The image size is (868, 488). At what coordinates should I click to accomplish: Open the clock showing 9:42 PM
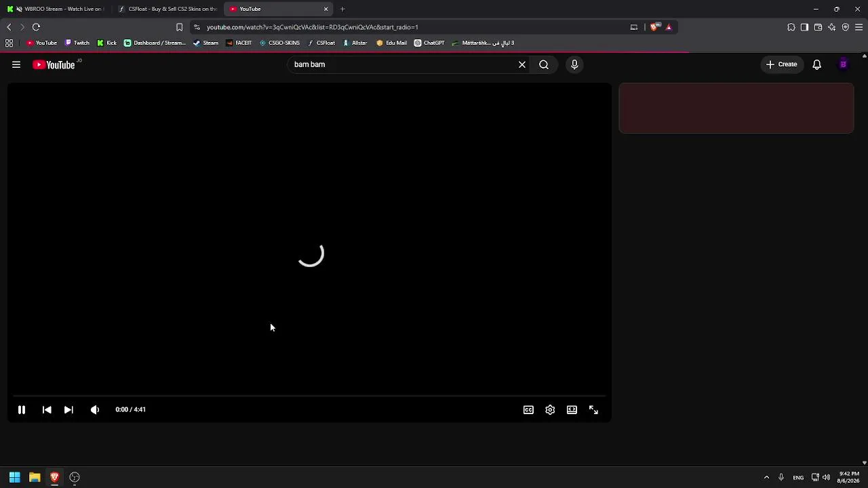click(849, 477)
